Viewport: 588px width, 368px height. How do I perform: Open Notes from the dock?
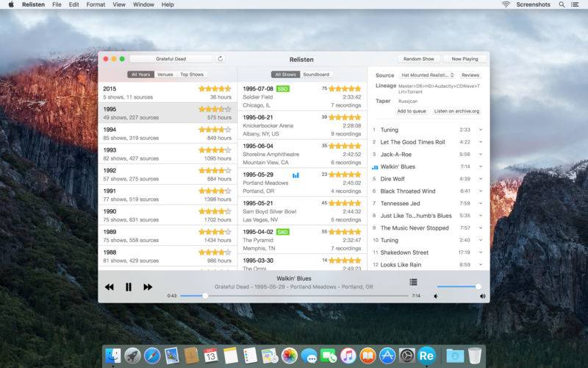[x=230, y=355]
